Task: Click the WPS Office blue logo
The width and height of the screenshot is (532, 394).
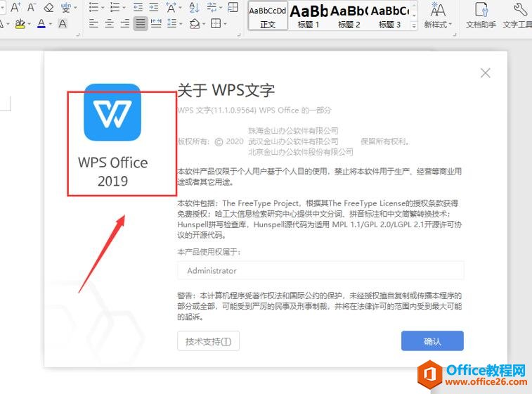Action: (x=112, y=113)
